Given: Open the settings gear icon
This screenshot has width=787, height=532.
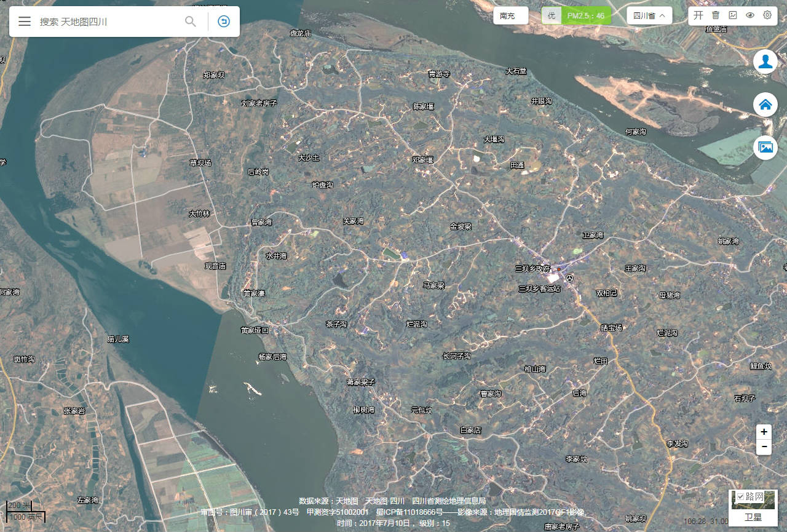Looking at the screenshot, I should [x=767, y=15].
